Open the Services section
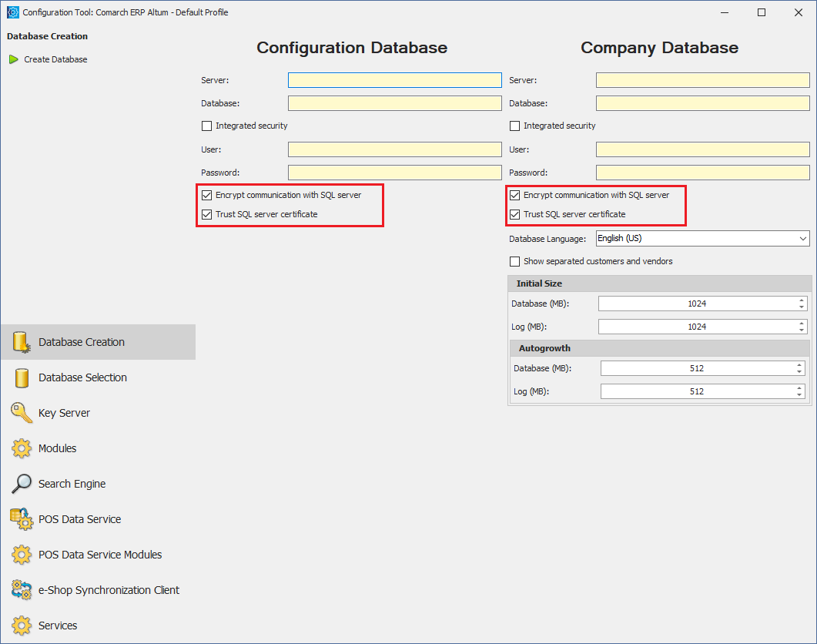This screenshot has height=644, width=817. 99,626
